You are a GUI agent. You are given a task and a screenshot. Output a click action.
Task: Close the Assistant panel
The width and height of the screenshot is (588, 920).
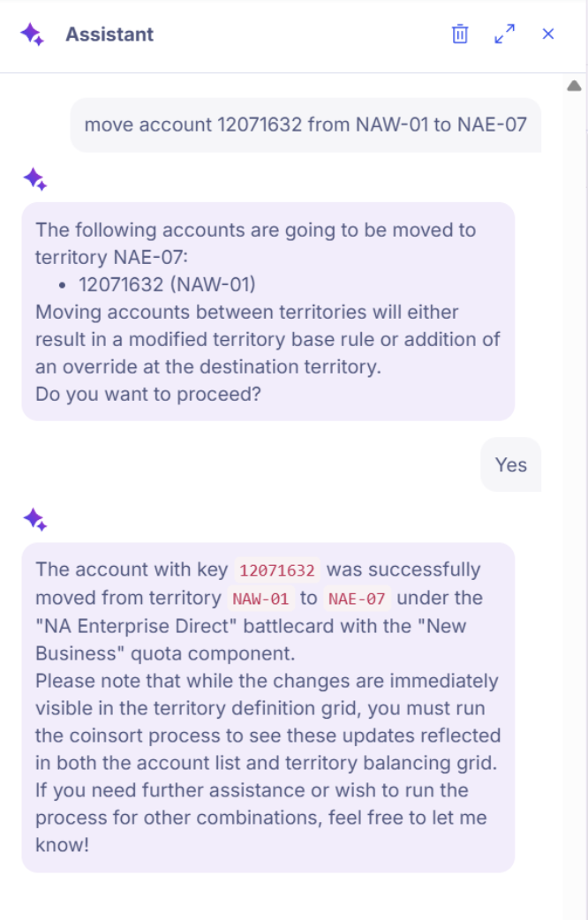tap(548, 34)
